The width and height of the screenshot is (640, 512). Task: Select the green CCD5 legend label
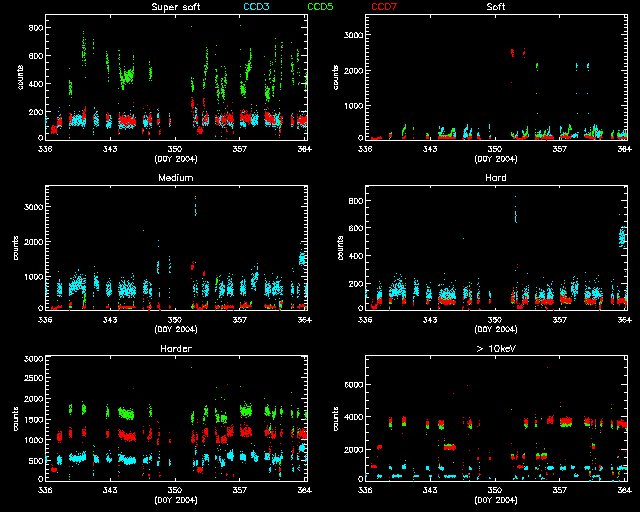coord(320,7)
